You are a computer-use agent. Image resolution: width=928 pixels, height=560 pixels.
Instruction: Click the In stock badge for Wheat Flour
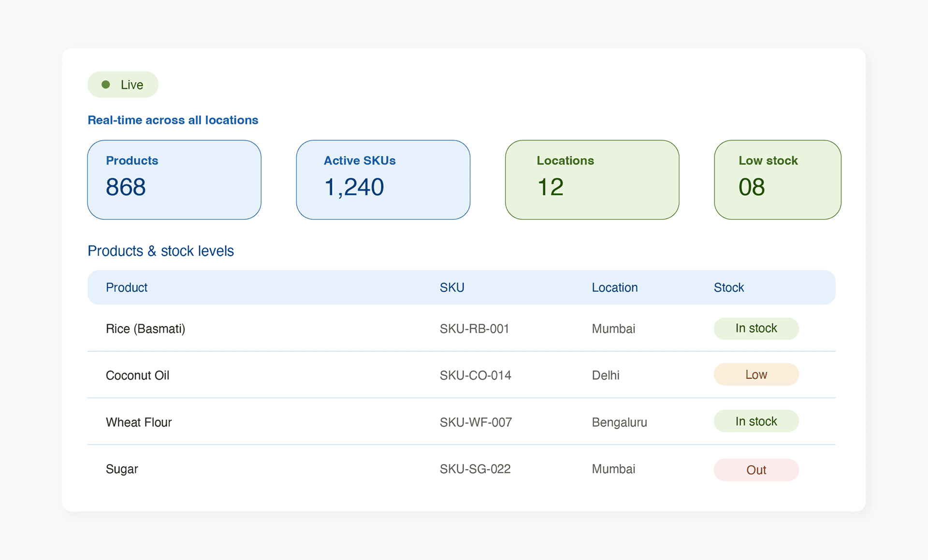[756, 421]
